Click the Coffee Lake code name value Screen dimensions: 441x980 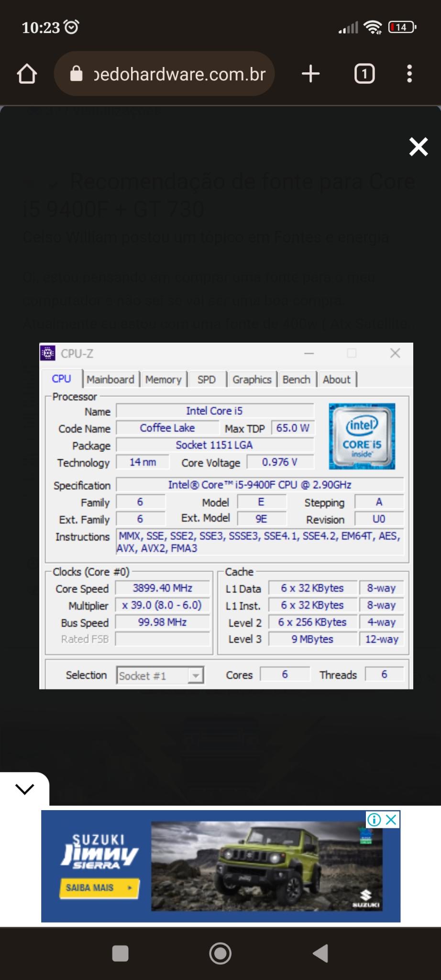[x=167, y=428]
